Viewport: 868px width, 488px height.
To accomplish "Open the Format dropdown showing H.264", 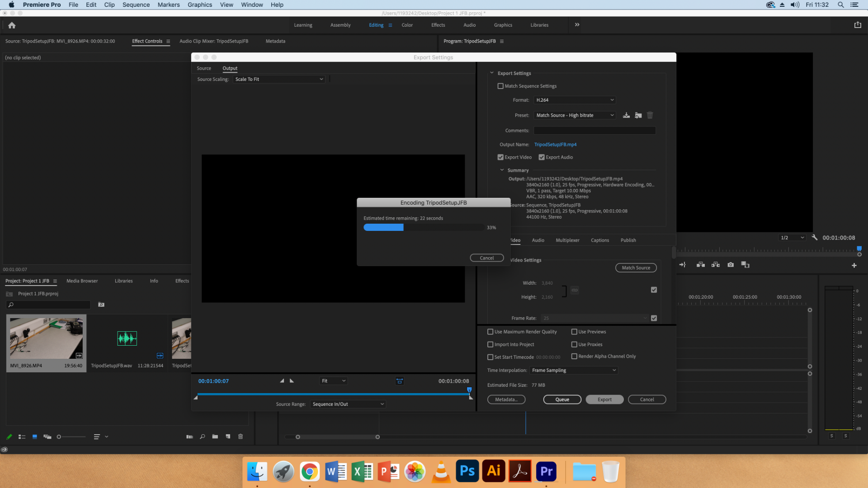I will pyautogui.click(x=574, y=100).
